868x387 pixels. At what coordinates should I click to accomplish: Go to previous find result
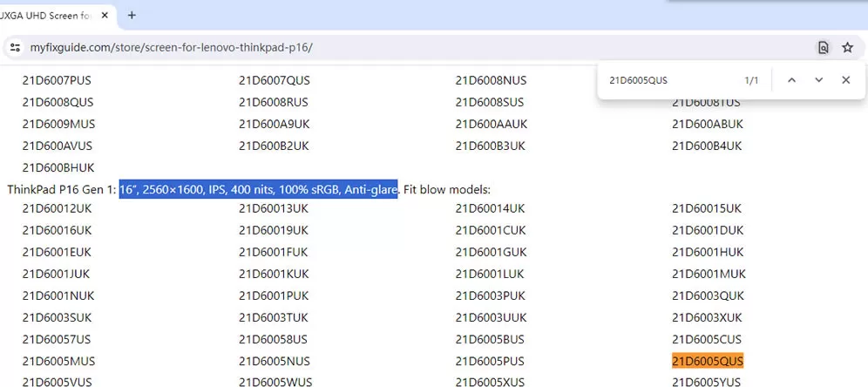click(x=791, y=80)
